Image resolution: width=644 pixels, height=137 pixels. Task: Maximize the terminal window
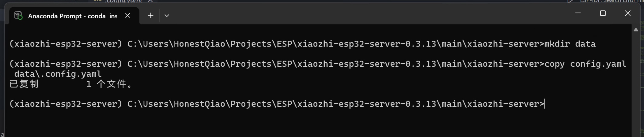[603, 13]
